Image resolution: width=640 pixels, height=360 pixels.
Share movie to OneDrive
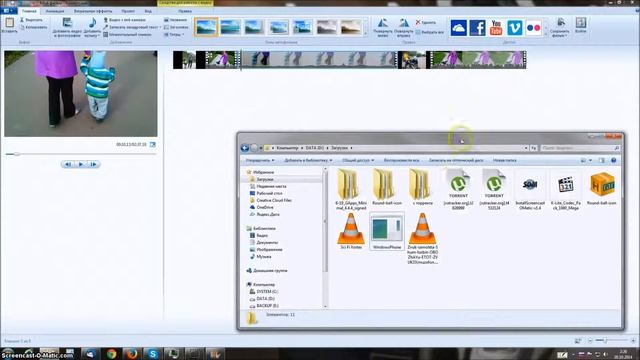click(x=459, y=28)
